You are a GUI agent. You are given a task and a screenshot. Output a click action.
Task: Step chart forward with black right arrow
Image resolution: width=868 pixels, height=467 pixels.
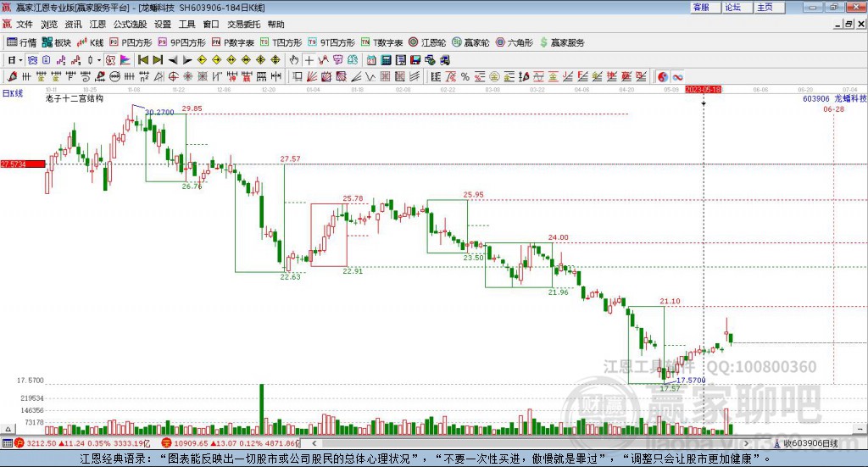187,60
